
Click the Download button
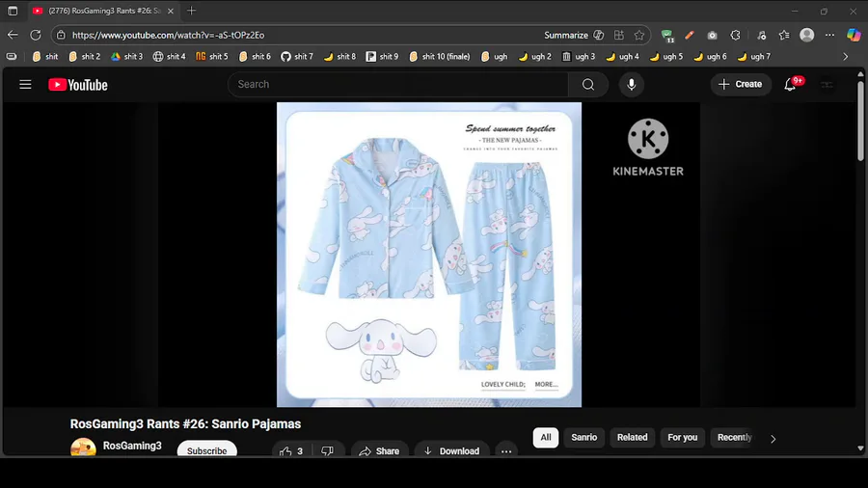click(x=451, y=450)
